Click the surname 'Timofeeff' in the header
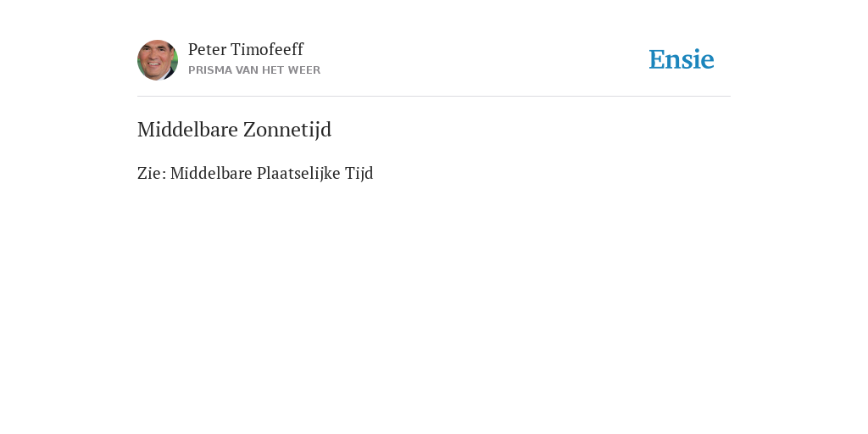The image size is (868, 434). coord(267,49)
